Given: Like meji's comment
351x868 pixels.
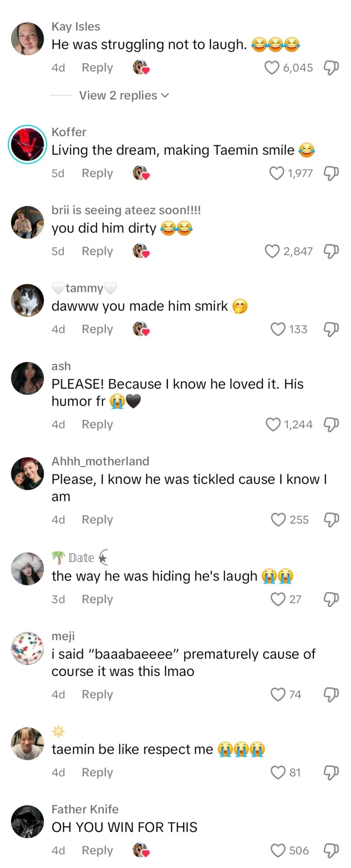Looking at the screenshot, I should (277, 694).
